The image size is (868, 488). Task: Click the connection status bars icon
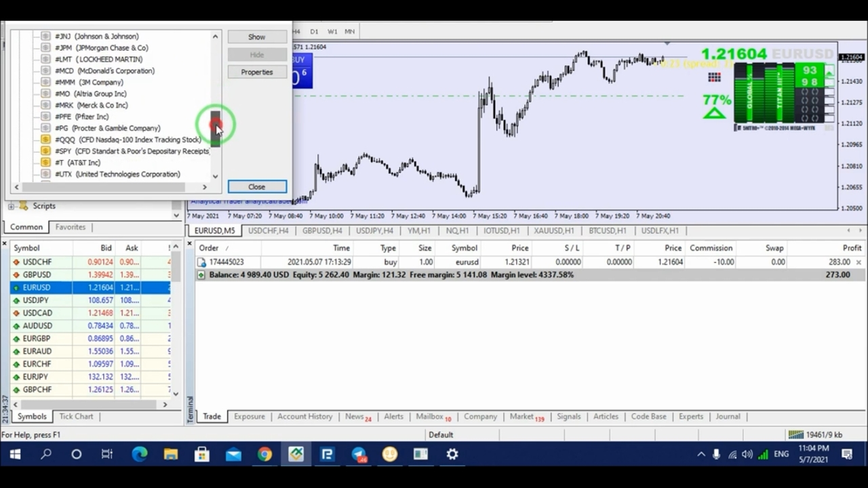point(795,435)
